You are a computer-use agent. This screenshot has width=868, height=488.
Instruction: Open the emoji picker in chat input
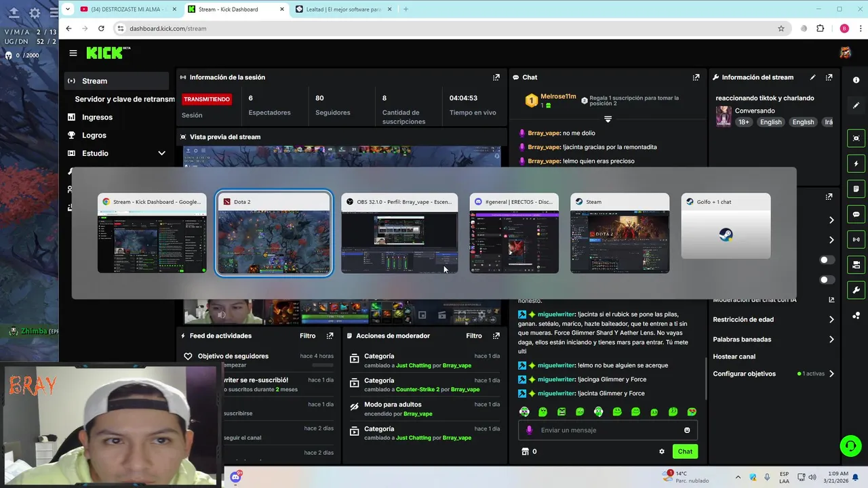coord(687,430)
